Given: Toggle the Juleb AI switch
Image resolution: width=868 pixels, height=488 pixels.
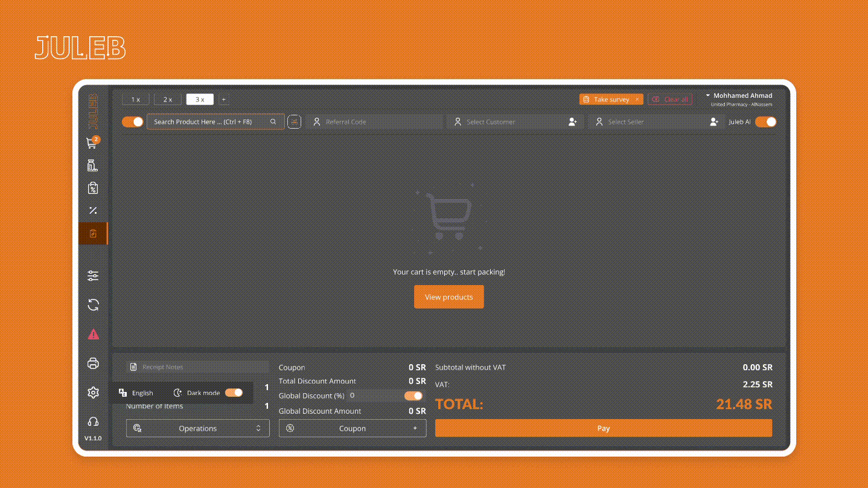Looking at the screenshot, I should click(765, 122).
